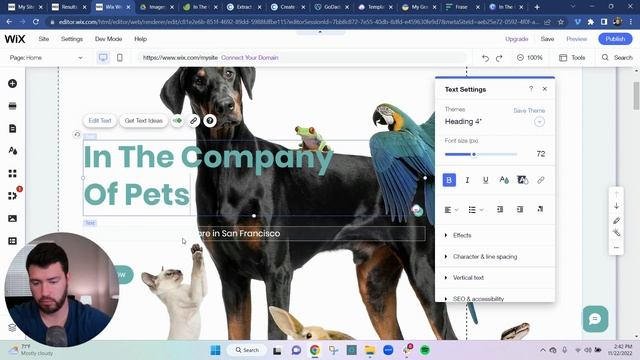Open the text alignment dropdown
This screenshot has width=640, height=360.
451,210
